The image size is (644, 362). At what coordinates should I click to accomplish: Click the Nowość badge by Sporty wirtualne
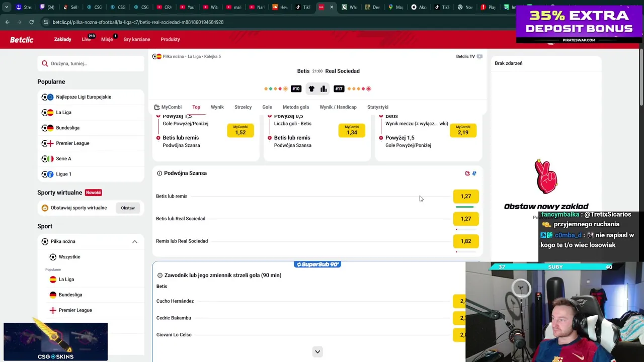[x=94, y=193]
